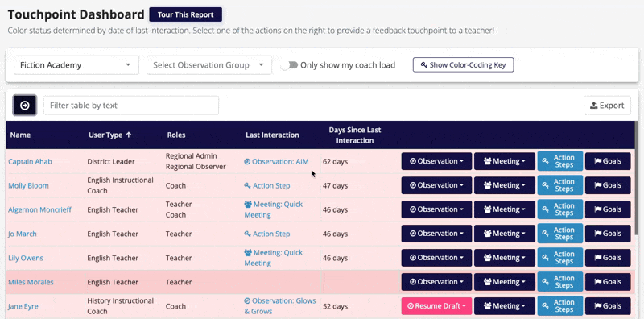View Goals for Lily Owens

click(x=608, y=258)
